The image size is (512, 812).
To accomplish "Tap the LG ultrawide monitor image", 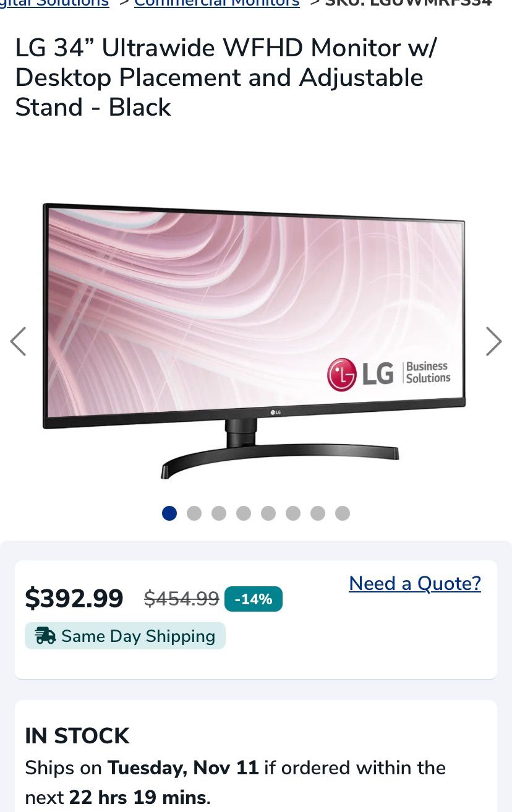I will tap(254, 340).
